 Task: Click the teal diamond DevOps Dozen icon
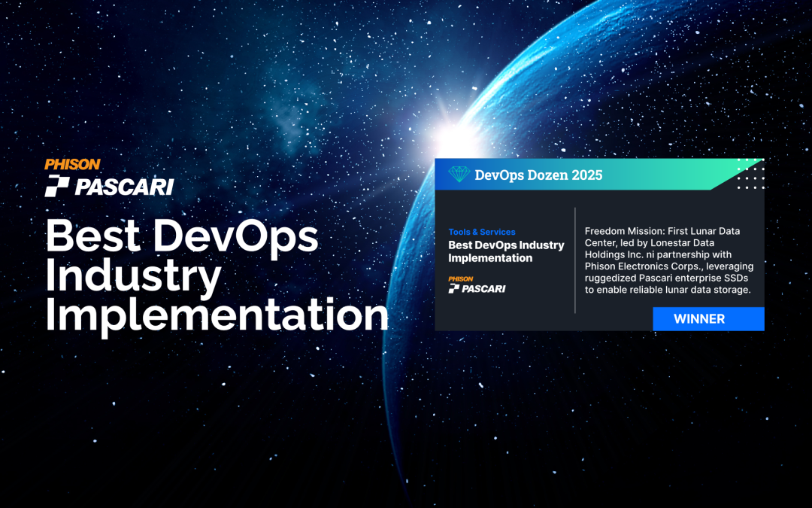point(458,174)
